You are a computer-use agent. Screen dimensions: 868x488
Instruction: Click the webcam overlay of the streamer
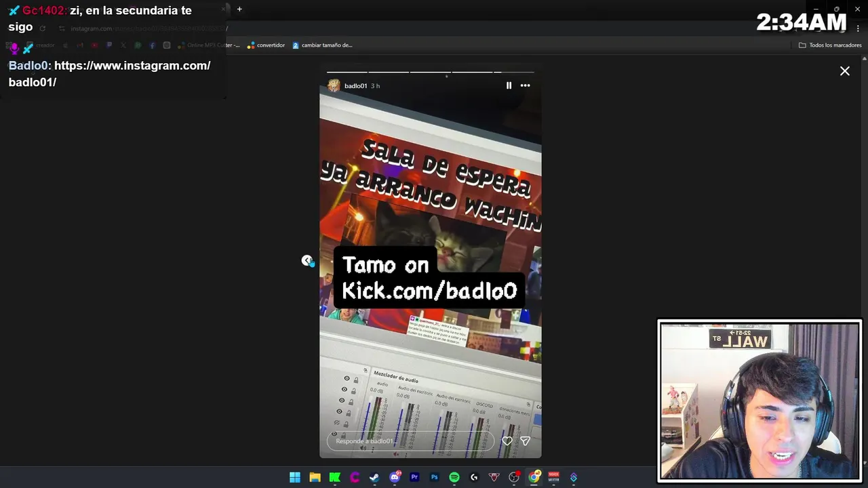(760, 401)
